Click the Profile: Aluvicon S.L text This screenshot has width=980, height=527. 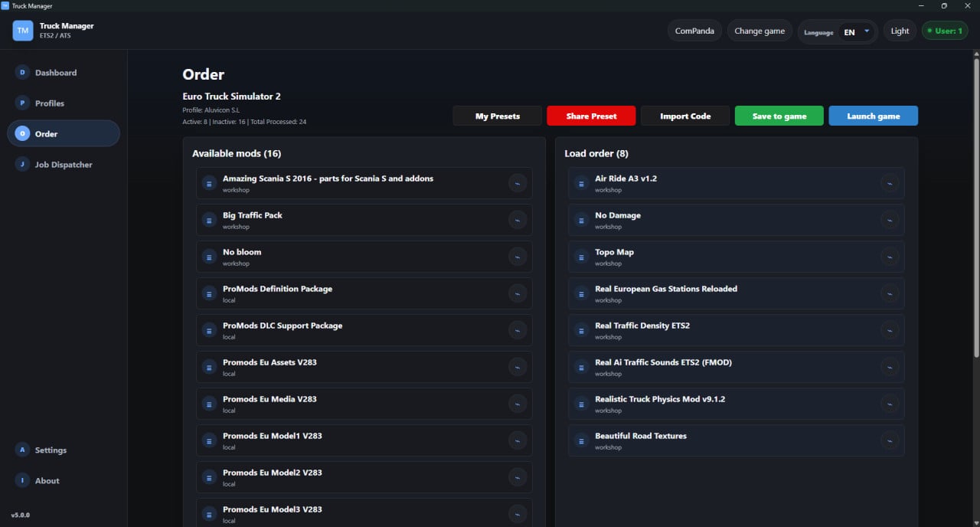[211, 110]
